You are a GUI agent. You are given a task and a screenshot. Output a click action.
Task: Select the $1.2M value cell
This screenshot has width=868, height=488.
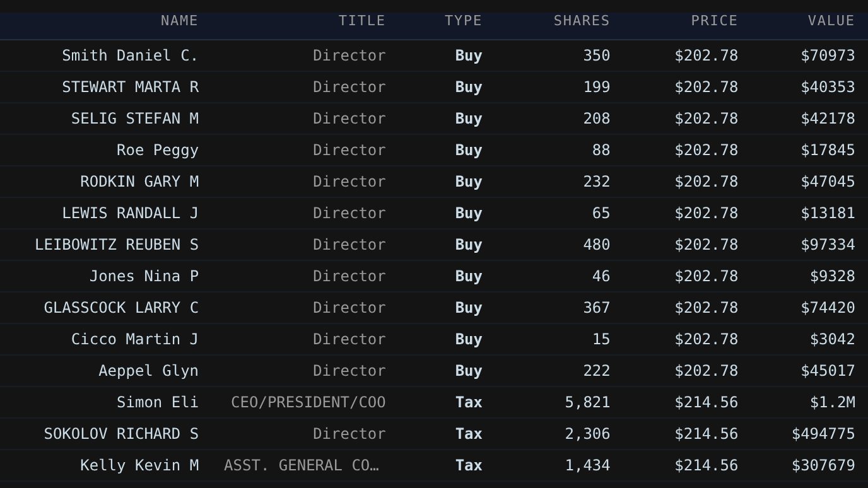[x=833, y=402]
